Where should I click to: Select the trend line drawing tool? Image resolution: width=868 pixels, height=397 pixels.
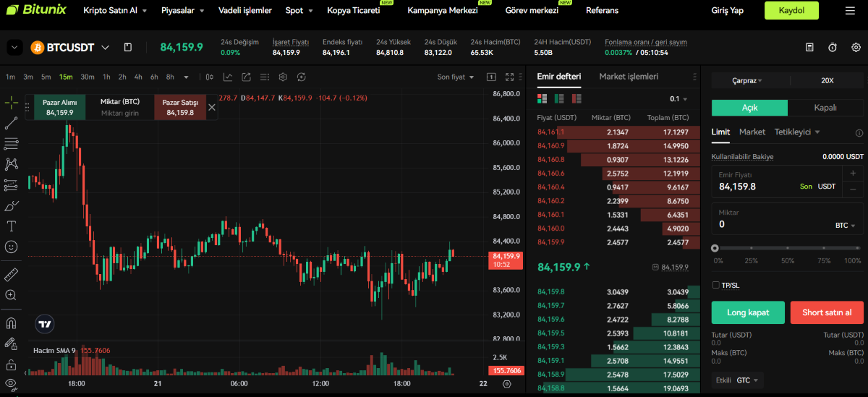11,123
